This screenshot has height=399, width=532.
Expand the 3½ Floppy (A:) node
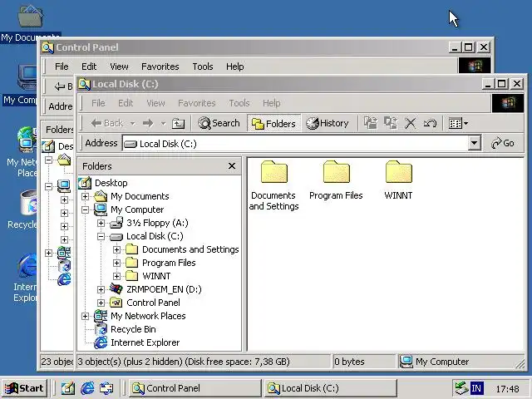tap(101, 224)
